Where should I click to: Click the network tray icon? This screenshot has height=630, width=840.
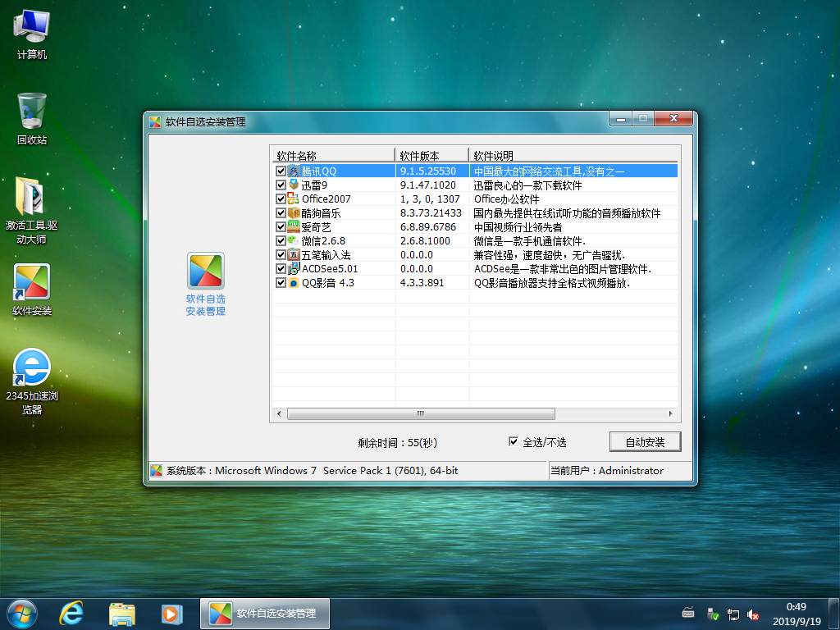[x=733, y=614]
